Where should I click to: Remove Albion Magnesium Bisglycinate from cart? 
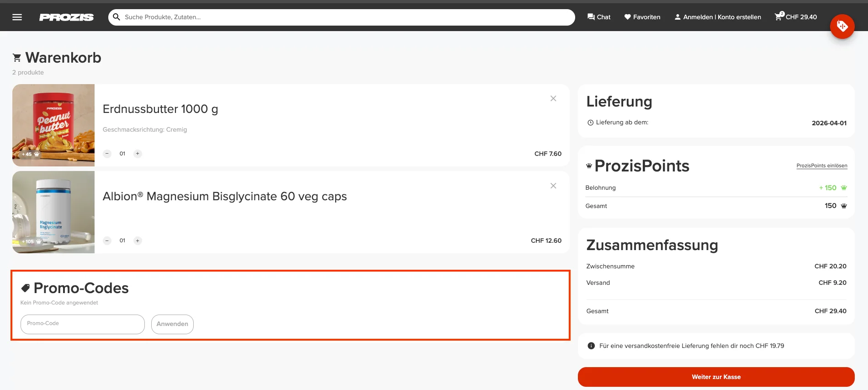(x=553, y=186)
